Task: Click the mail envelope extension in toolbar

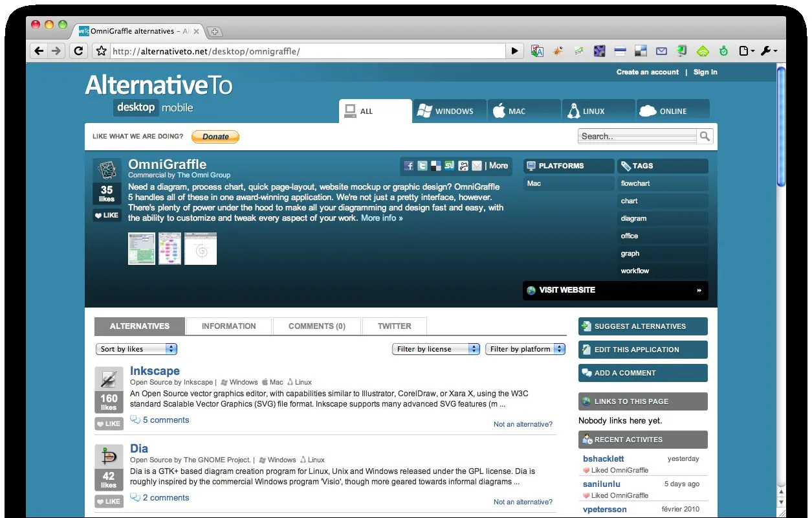Action: pos(661,51)
